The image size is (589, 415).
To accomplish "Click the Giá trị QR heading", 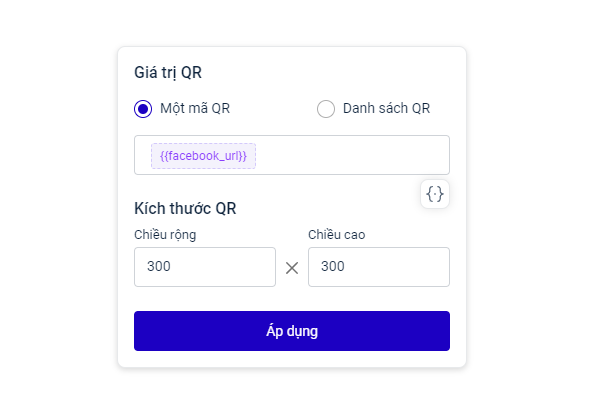I will point(168,72).
